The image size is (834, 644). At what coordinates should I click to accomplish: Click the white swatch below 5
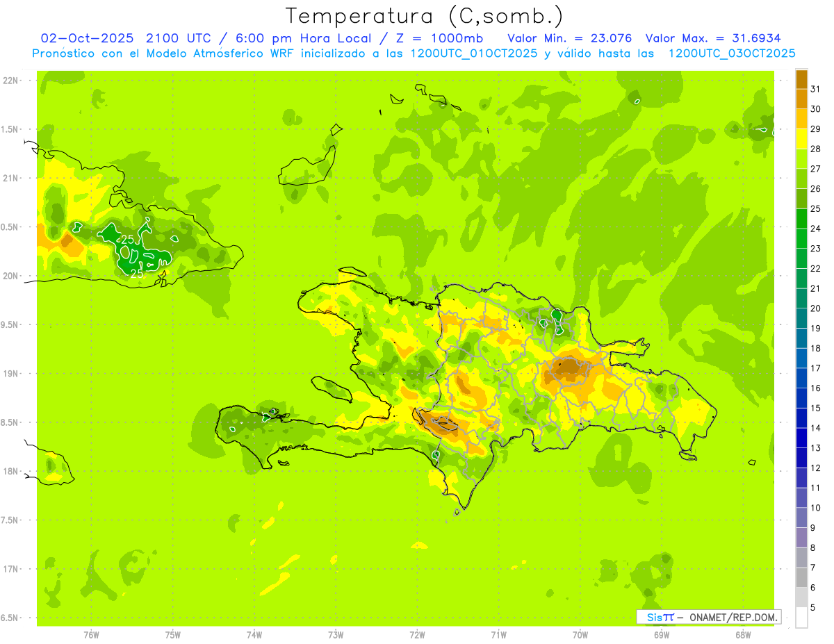[802, 618]
